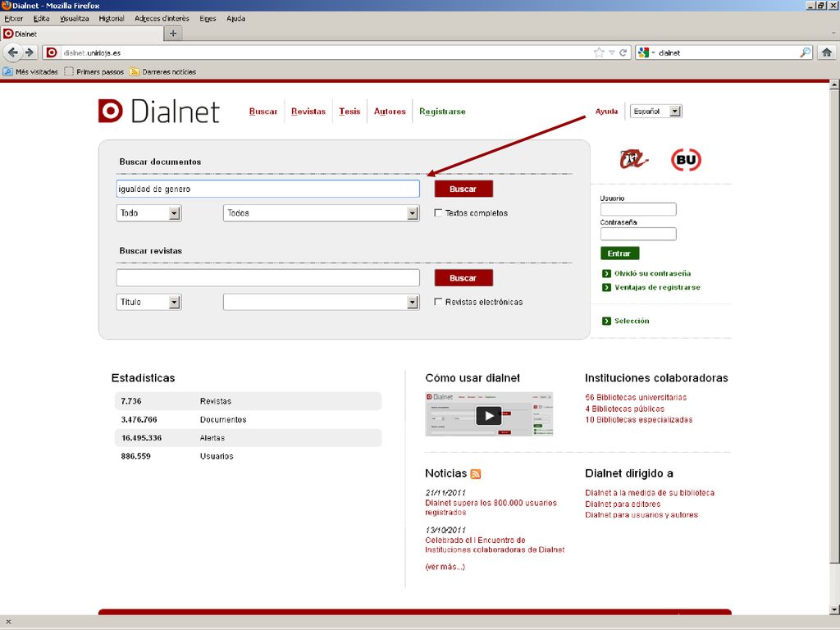Viewport: 840px width, 630px height.
Task: Click arrow icon next to Selección
Action: click(606, 321)
